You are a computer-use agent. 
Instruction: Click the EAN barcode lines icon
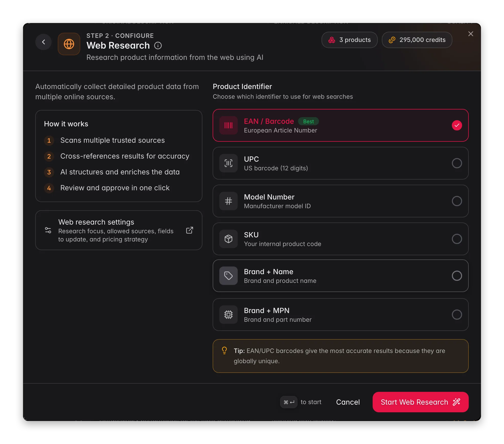(x=228, y=125)
